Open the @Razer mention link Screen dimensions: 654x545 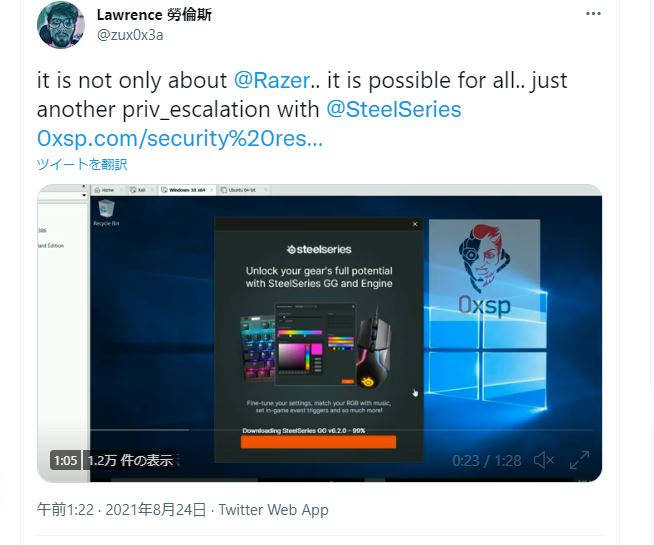pos(272,80)
